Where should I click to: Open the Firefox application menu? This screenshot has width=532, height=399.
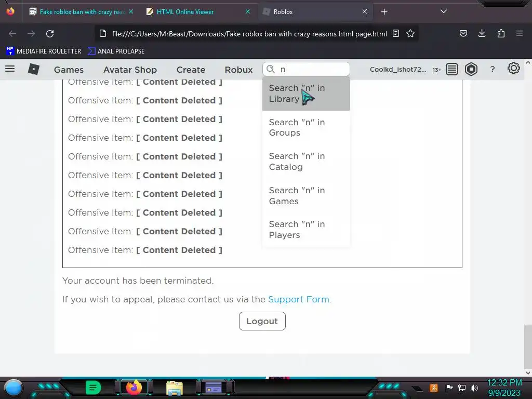[520, 33]
